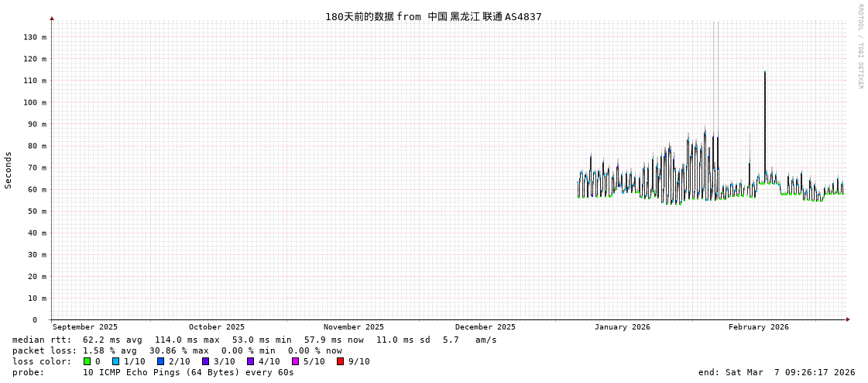Screen dimensions: 868x383
Task: Click the February 2026 axis label
Action: tap(758, 327)
